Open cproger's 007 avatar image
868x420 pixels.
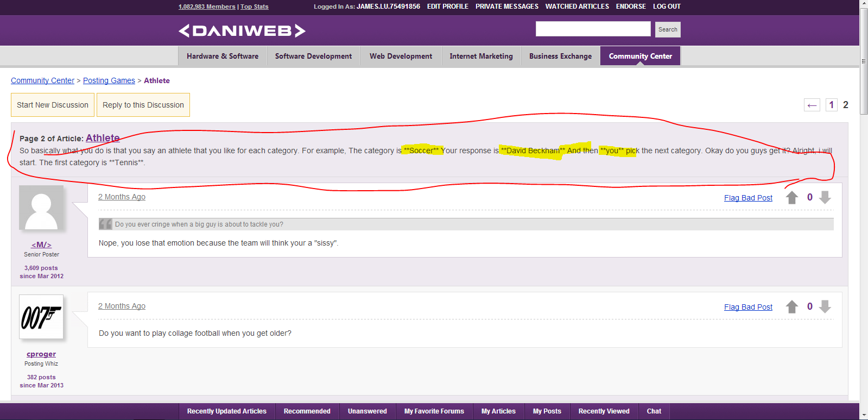click(41, 317)
